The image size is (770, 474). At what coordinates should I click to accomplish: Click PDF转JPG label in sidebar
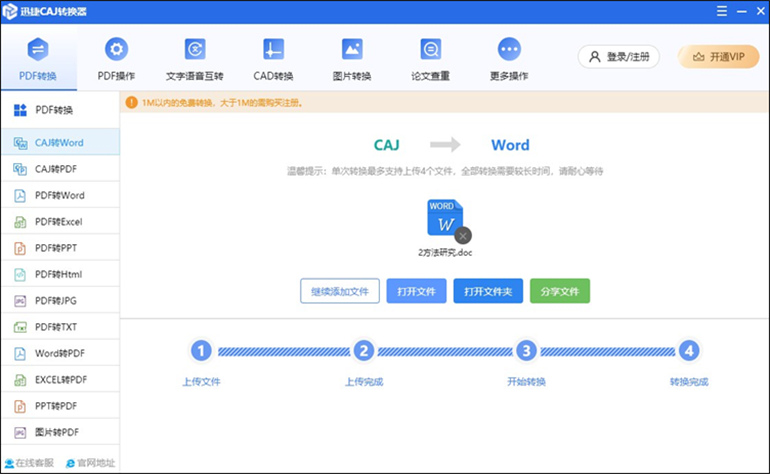tap(56, 301)
